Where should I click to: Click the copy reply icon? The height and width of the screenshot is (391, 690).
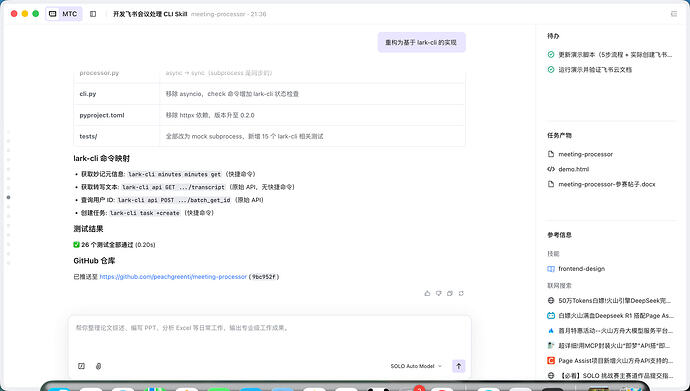(x=450, y=293)
